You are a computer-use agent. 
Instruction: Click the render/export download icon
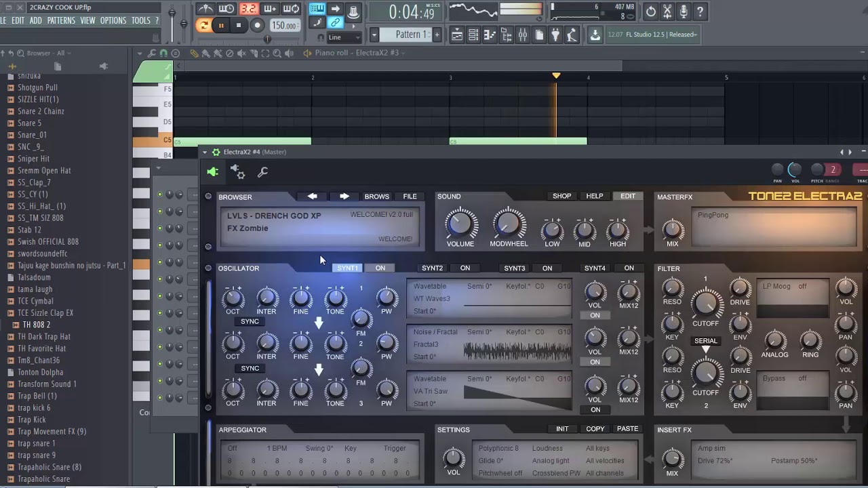(595, 35)
